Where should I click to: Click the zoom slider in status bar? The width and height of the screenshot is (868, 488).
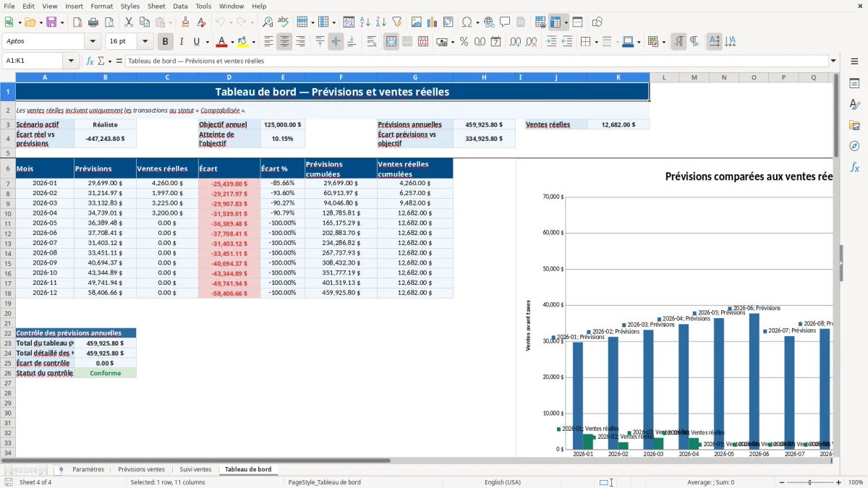809,482
